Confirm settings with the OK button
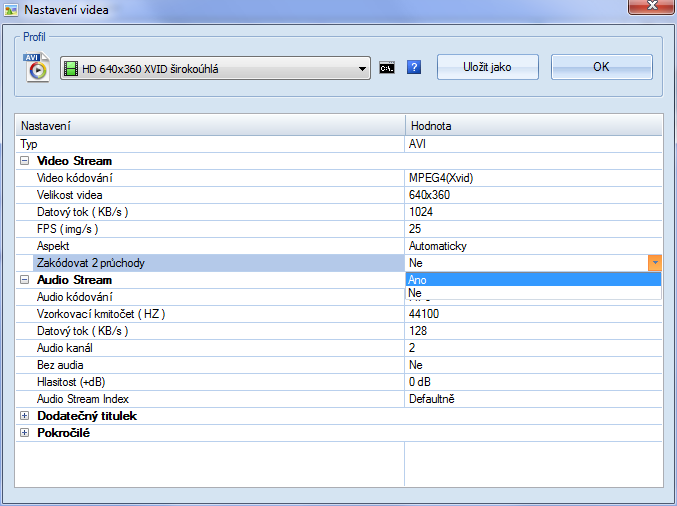The height and width of the screenshot is (506, 677). 601,67
